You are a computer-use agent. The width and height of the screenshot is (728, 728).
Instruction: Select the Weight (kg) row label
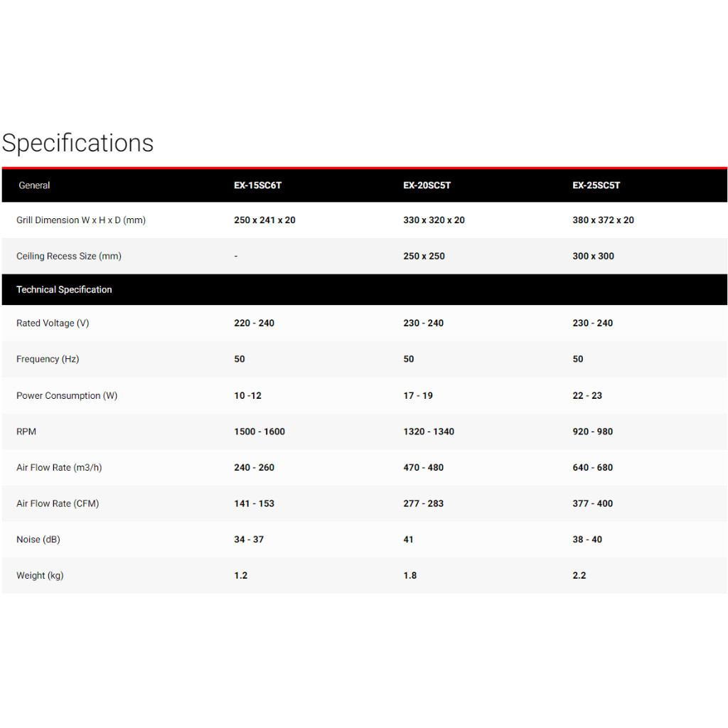[x=40, y=576]
